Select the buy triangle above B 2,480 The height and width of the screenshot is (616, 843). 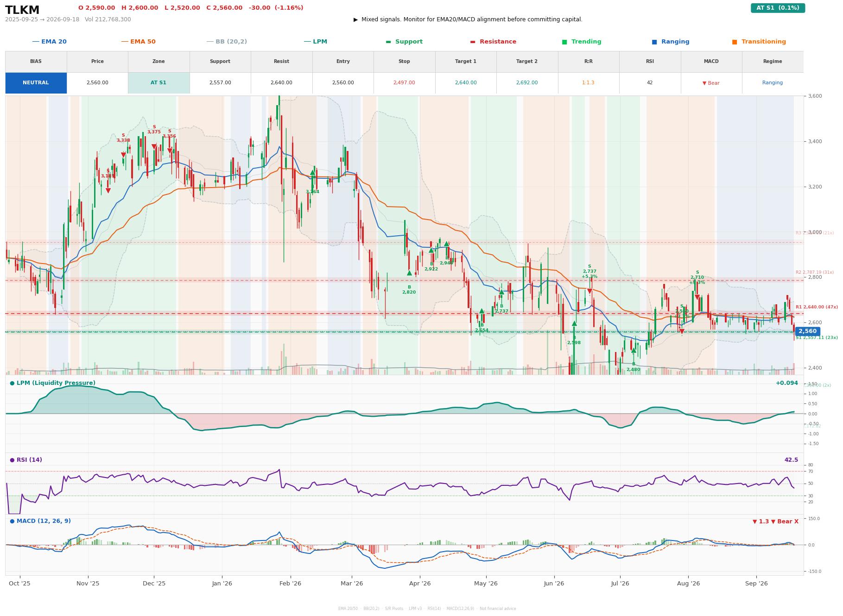634,350
